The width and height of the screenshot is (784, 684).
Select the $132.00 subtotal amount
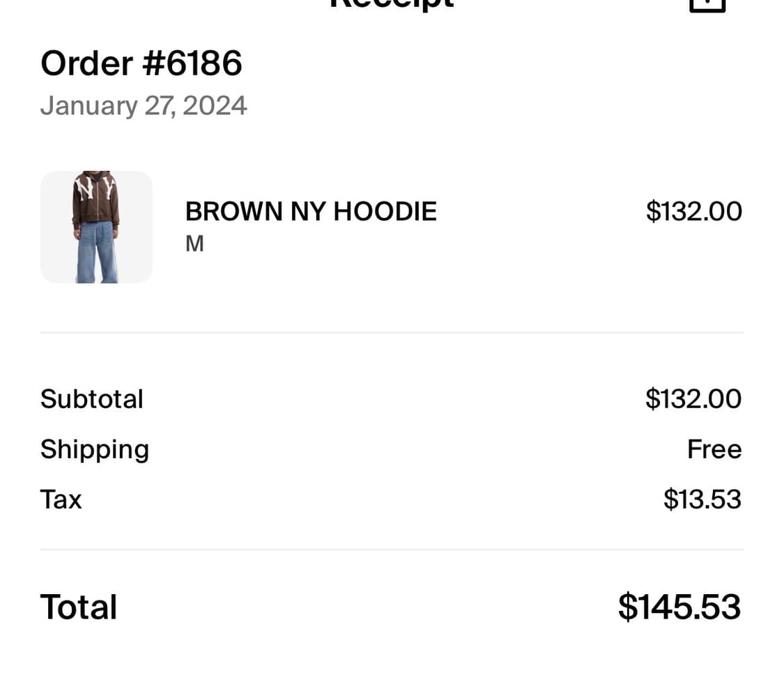click(x=693, y=399)
